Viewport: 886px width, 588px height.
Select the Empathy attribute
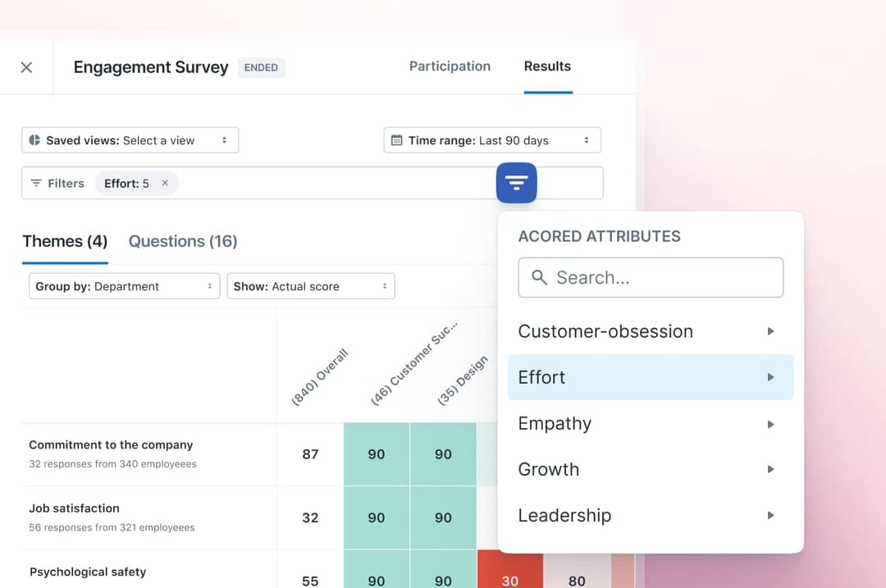[555, 423]
